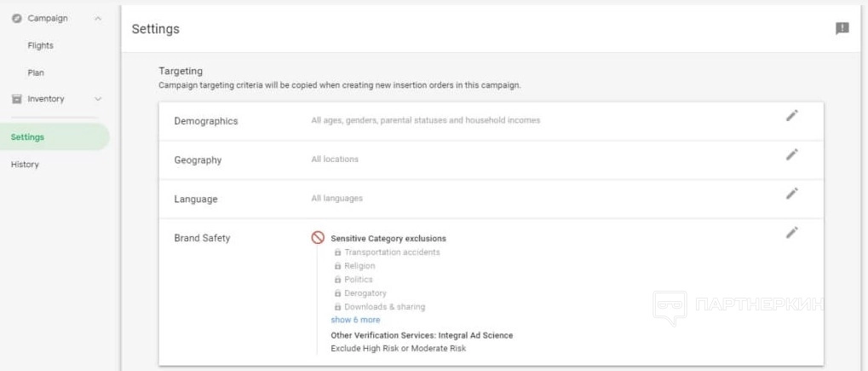This screenshot has width=868, height=371.
Task: Open the Brand Safety row label
Action: pyautogui.click(x=202, y=238)
